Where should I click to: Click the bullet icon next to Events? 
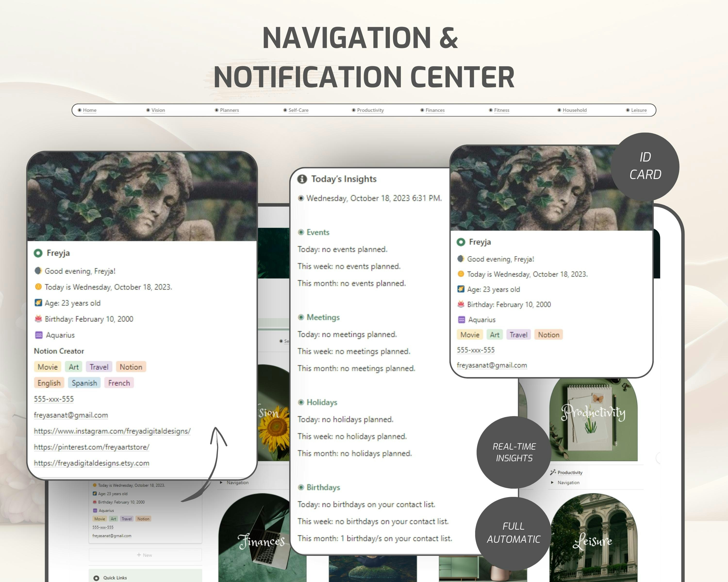click(301, 232)
